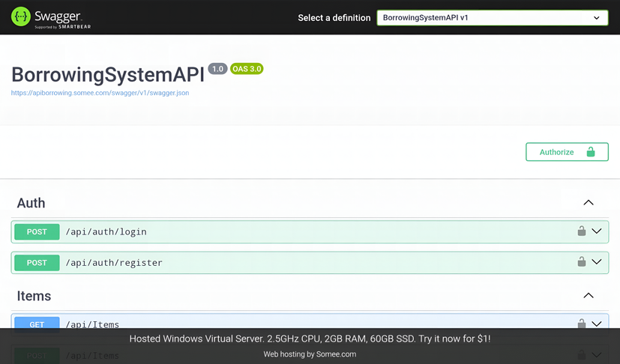
Task: Click the /api/auth/login path text
Action: [x=106, y=232]
